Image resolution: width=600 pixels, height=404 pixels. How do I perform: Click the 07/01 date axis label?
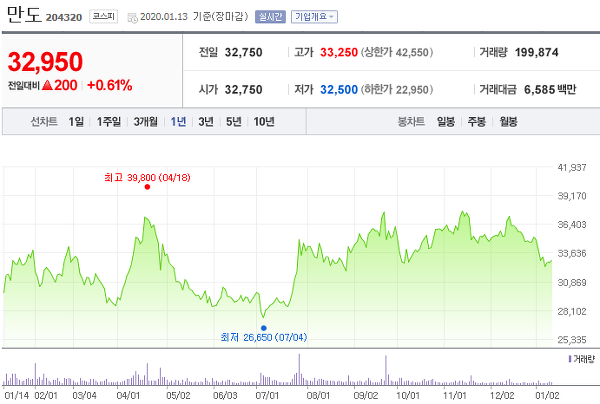267,395
